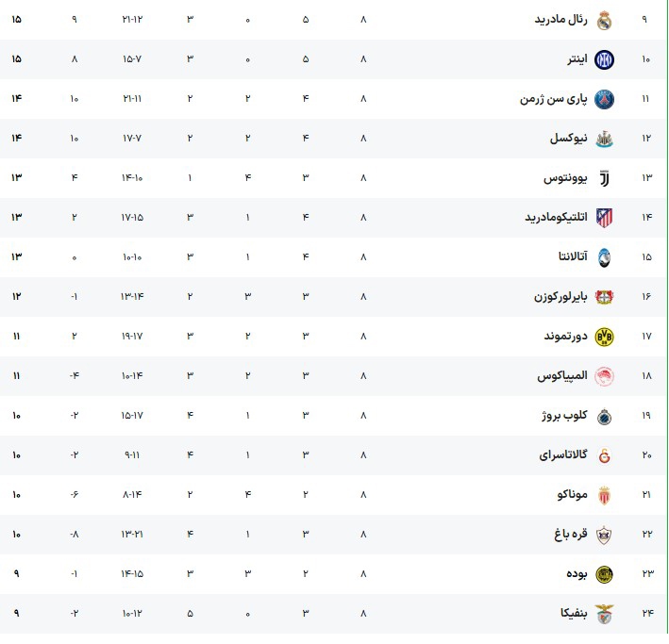The height and width of the screenshot is (644, 669).
Task: Open the قره باغ team name link
Action: pyautogui.click(x=571, y=535)
